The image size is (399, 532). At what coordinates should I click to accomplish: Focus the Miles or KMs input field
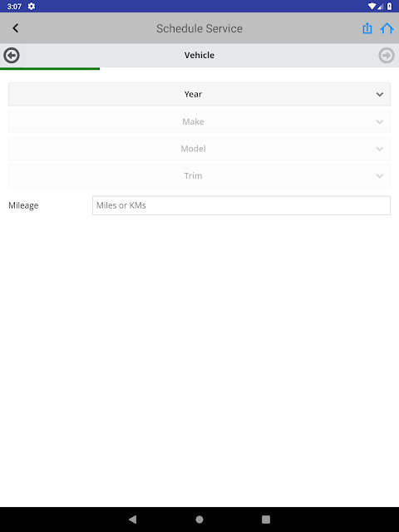(x=241, y=205)
